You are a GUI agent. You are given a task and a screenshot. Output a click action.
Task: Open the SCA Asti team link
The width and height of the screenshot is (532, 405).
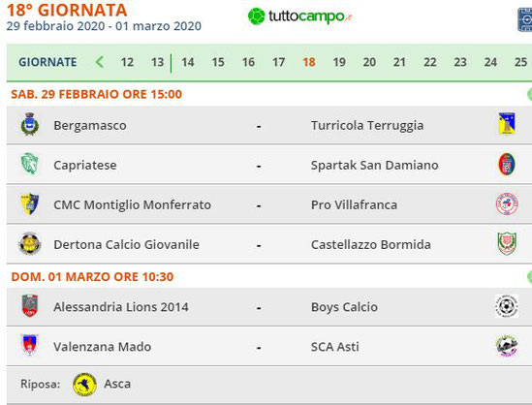pyautogui.click(x=335, y=347)
